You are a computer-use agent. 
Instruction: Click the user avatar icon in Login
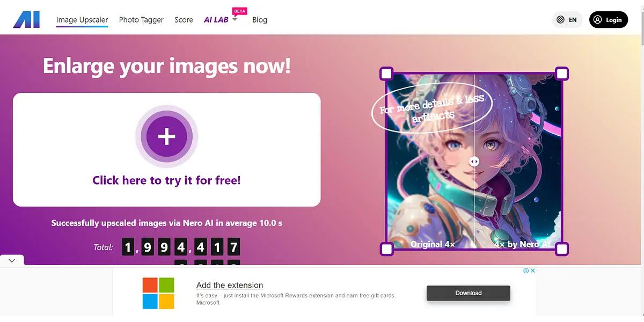(598, 20)
